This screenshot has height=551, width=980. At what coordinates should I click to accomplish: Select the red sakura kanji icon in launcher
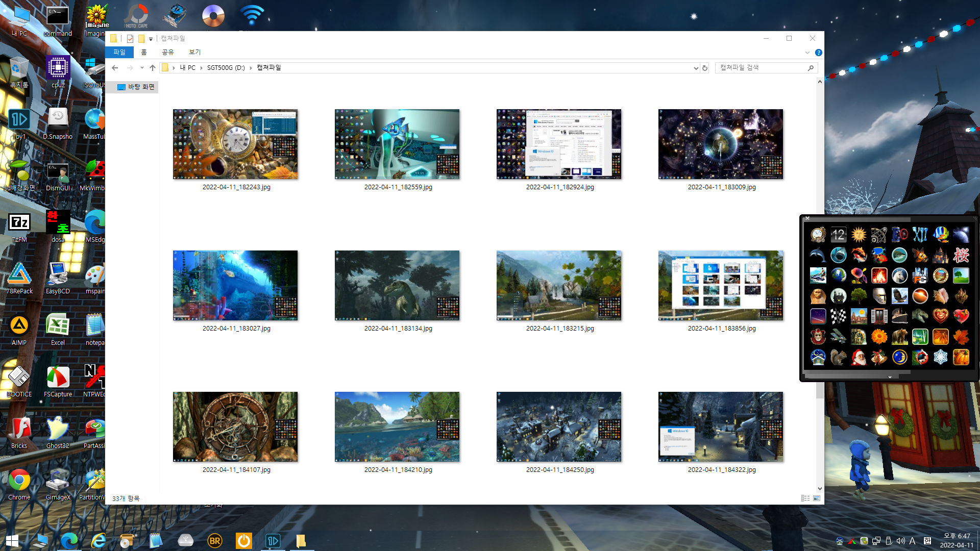(x=961, y=255)
